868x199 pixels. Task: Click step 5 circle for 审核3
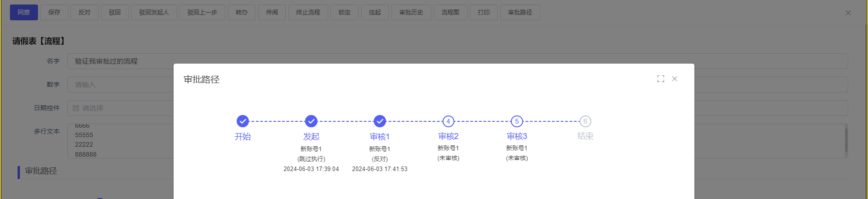tap(517, 121)
